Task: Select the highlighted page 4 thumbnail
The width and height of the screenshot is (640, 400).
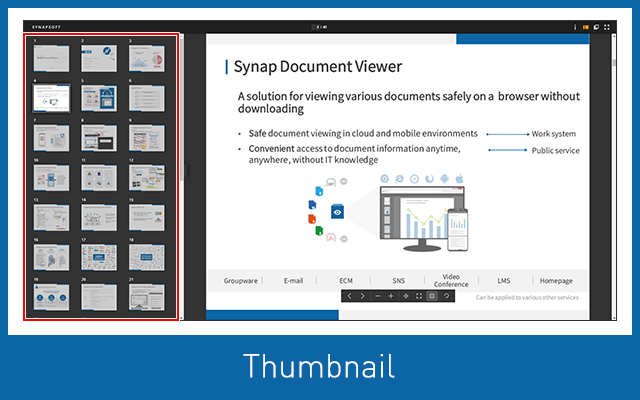Action: click(51, 98)
